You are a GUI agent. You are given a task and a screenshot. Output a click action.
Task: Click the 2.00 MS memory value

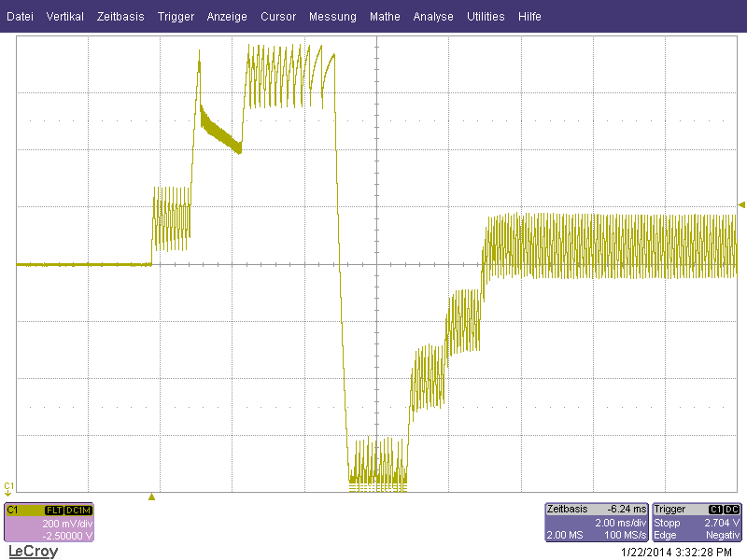tap(565, 535)
